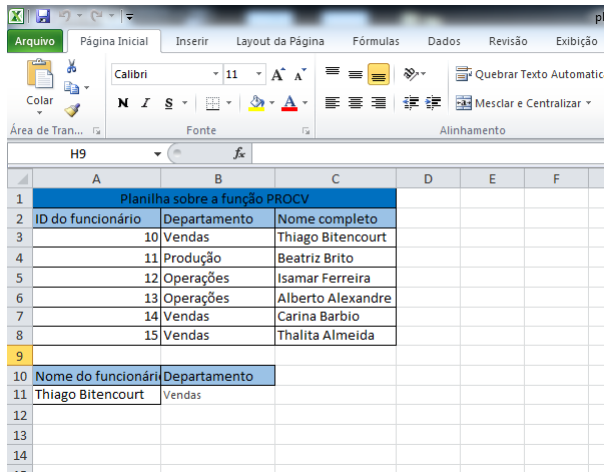The width and height of the screenshot is (612, 472).
Task: Click the increase indent icon
Action: (434, 103)
